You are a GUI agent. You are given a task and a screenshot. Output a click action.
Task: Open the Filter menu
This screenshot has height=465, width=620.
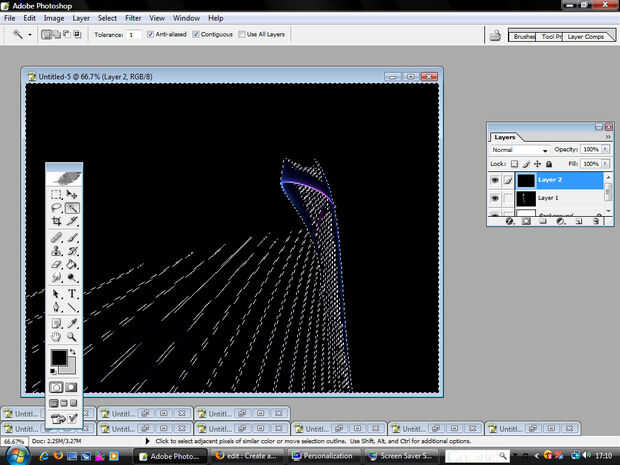[x=133, y=18]
